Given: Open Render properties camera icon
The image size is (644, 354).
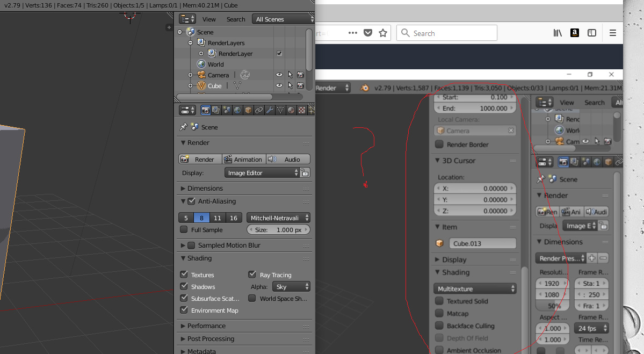Looking at the screenshot, I should pyautogui.click(x=206, y=110).
